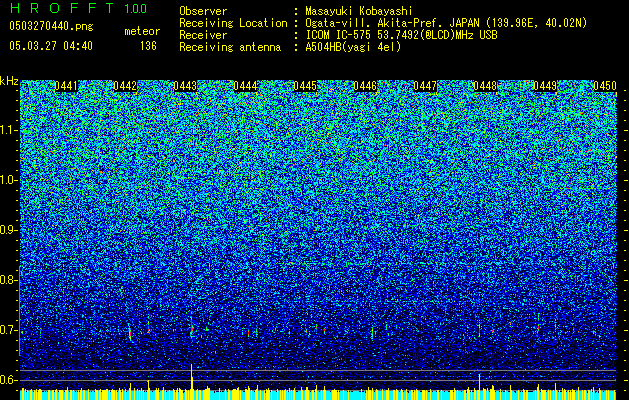Click the meteor label

click(142, 31)
